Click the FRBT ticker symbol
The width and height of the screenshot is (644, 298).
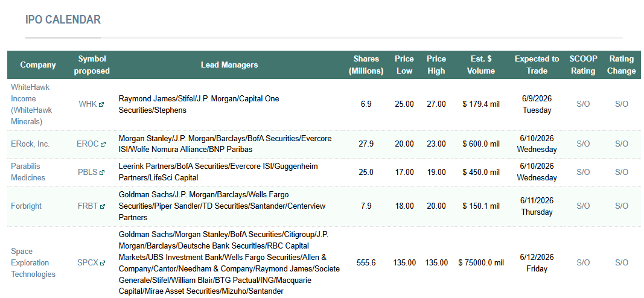point(88,206)
